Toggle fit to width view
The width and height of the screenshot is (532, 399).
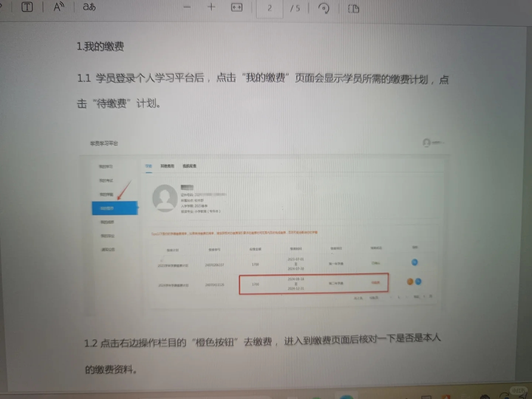236,7
